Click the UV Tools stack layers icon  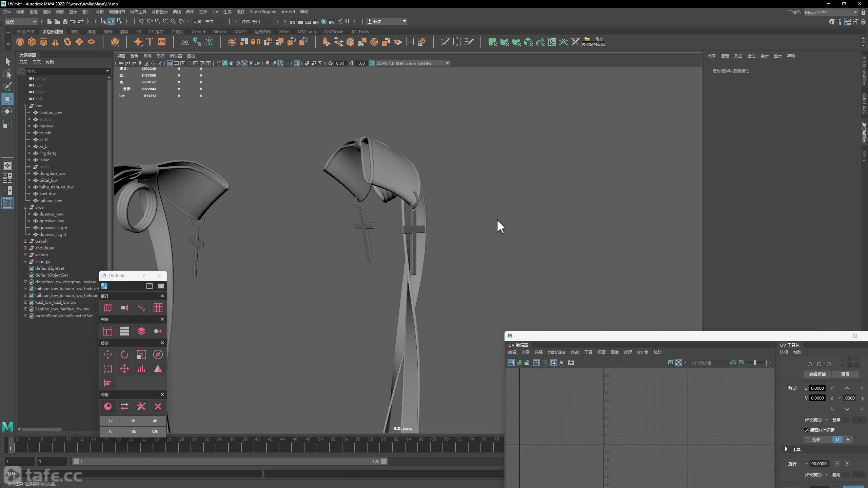click(141, 331)
